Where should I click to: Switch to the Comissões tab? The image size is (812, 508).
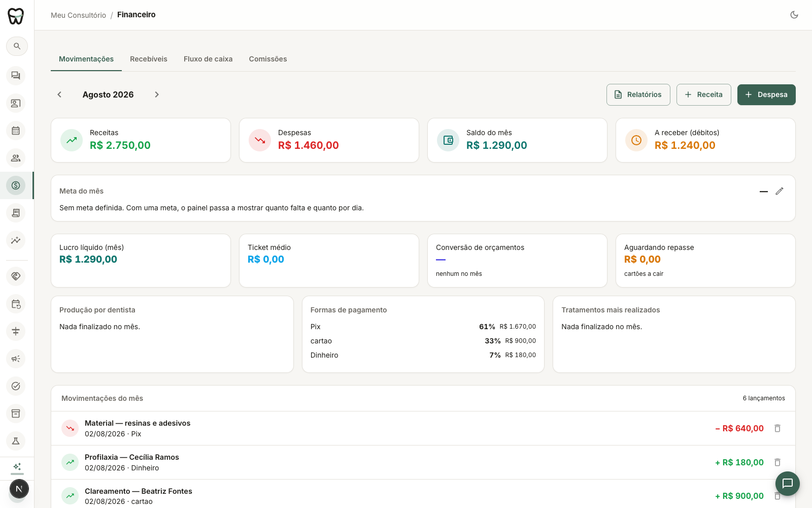pyautogui.click(x=268, y=59)
